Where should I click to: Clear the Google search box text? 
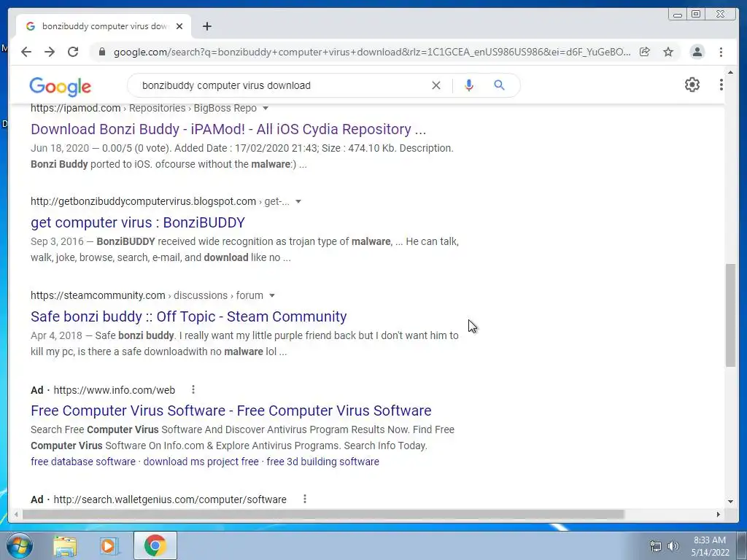[436, 85]
